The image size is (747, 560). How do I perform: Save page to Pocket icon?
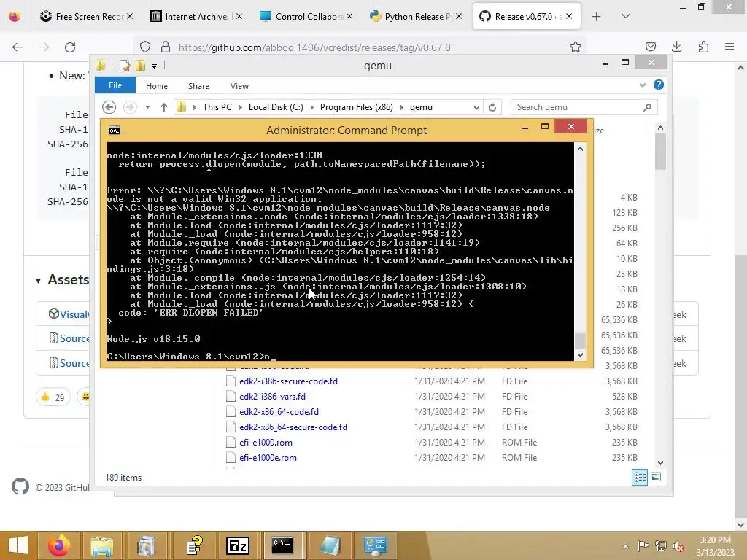pos(650,47)
